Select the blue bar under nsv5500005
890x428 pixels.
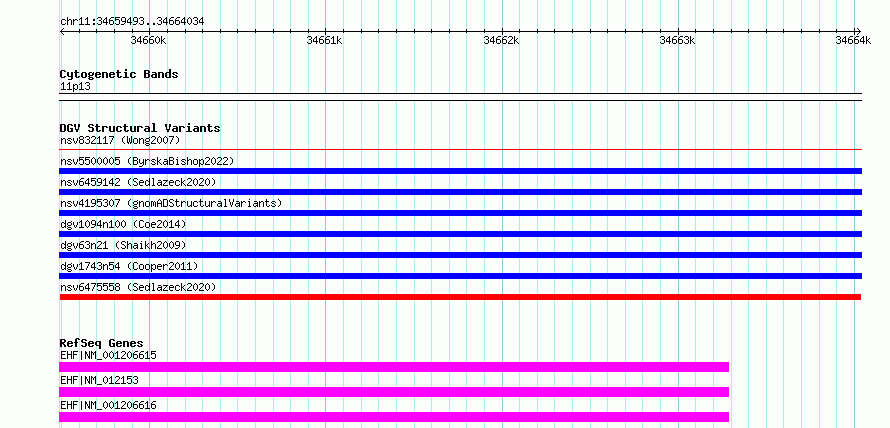(461, 171)
